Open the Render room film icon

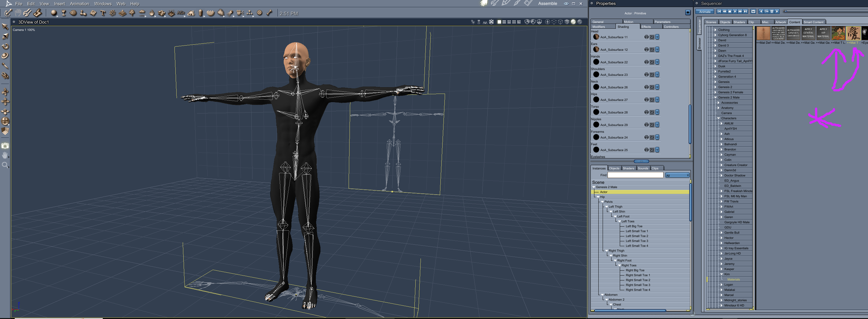point(528,3)
